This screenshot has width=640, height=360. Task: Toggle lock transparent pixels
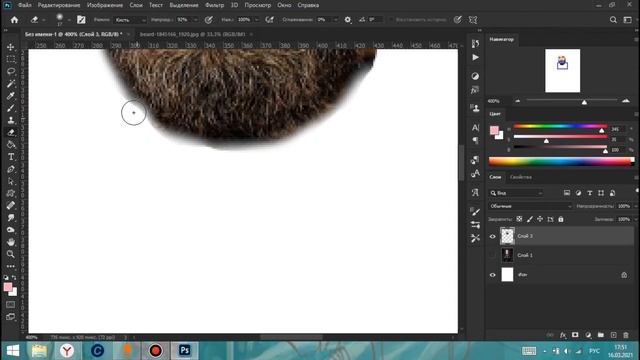click(519, 219)
